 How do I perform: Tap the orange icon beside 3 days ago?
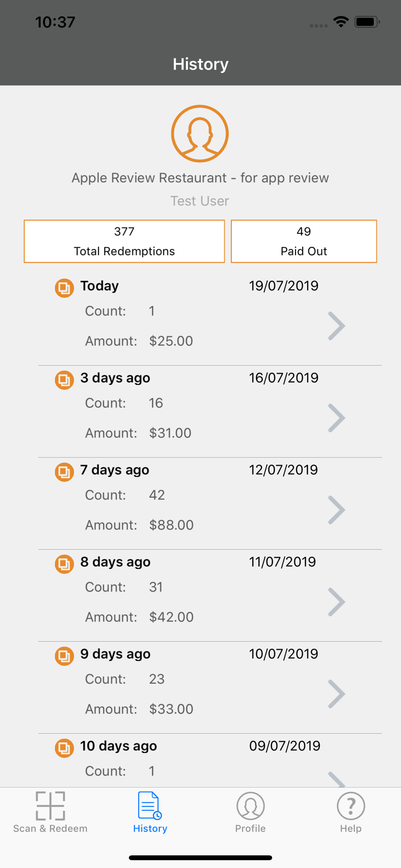[64, 380]
